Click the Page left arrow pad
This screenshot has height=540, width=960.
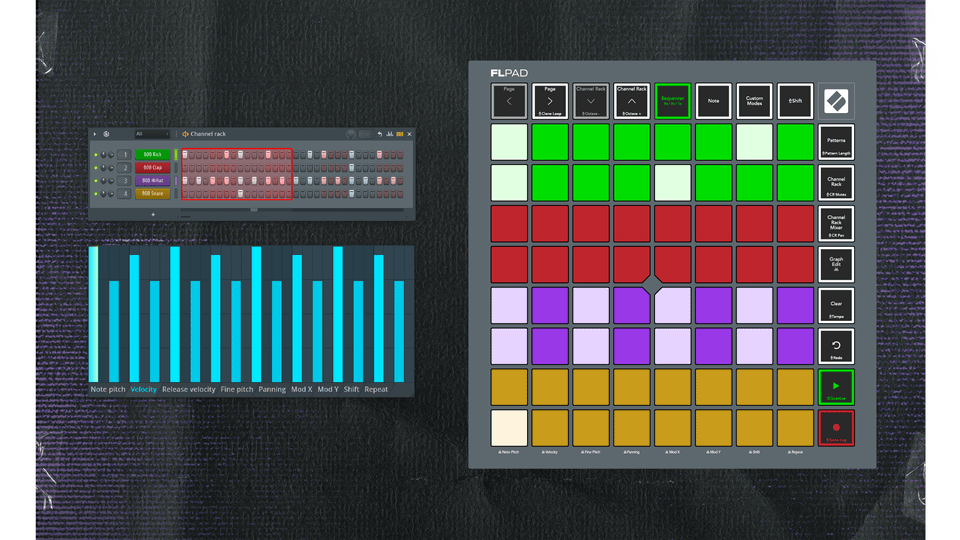coord(509,101)
